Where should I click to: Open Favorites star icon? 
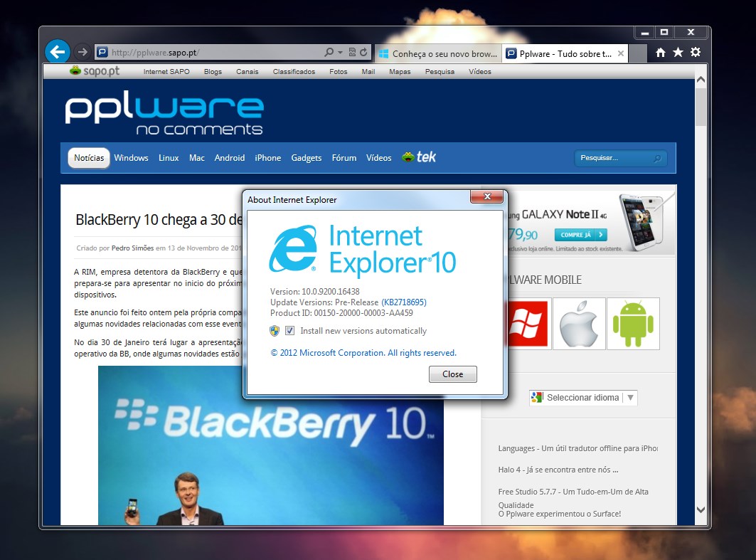pyautogui.click(x=678, y=52)
